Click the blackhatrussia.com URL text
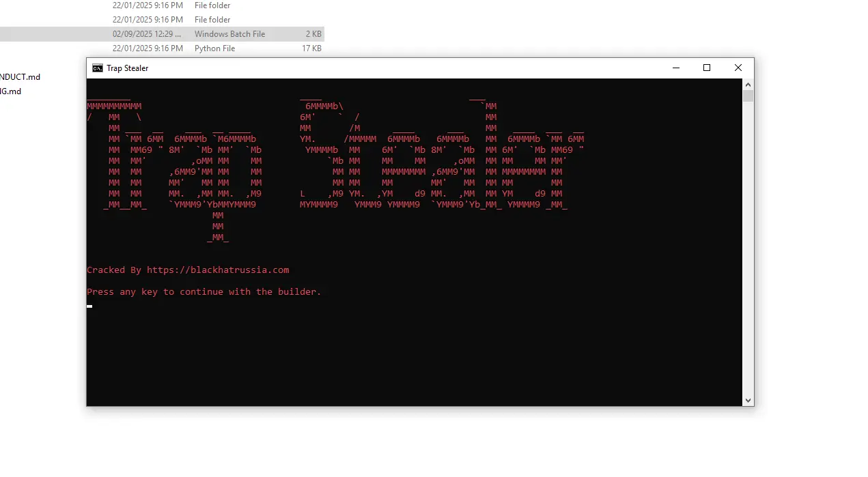This screenshot has height=477, width=868. 217,270
